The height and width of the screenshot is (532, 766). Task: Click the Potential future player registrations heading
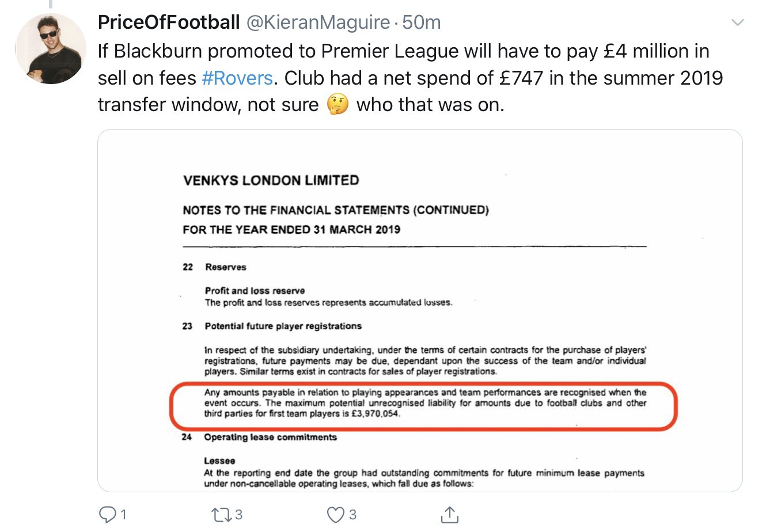click(283, 326)
